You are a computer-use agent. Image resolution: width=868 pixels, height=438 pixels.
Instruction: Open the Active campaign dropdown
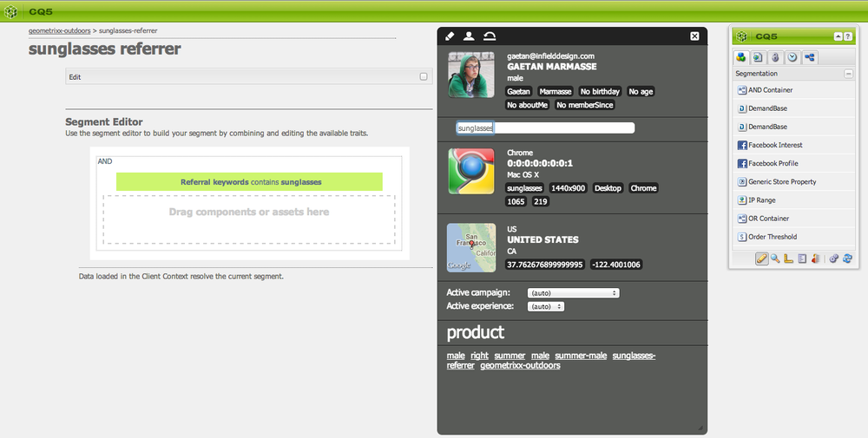(573, 293)
